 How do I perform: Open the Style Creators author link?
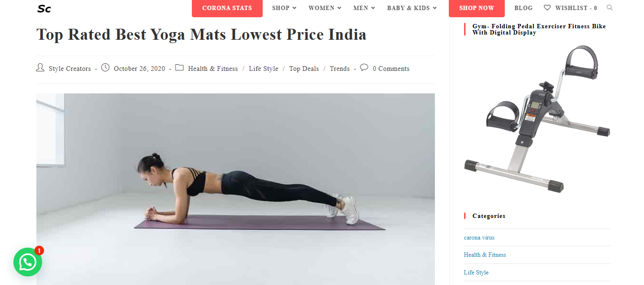[x=70, y=68]
